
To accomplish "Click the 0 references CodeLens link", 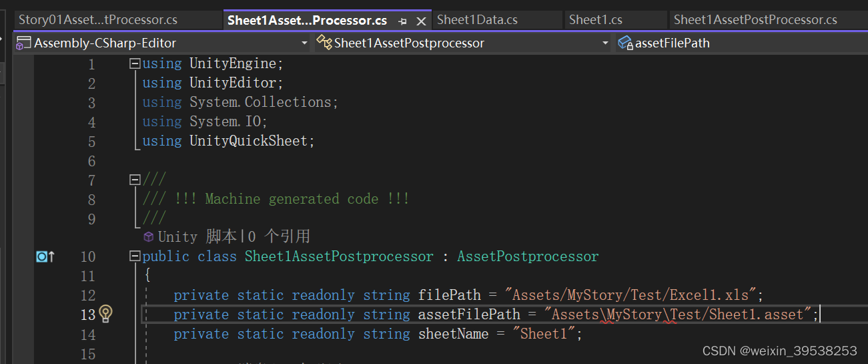I will [279, 236].
